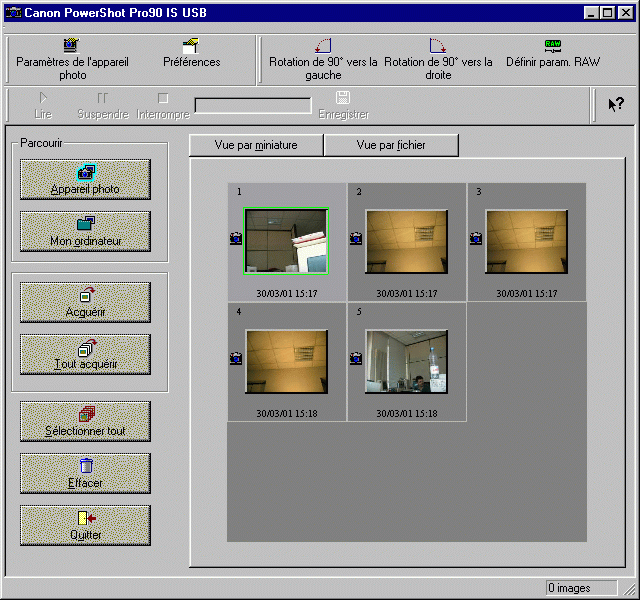Click camera icon beside image 5
The image size is (640, 600).
pyautogui.click(x=356, y=358)
